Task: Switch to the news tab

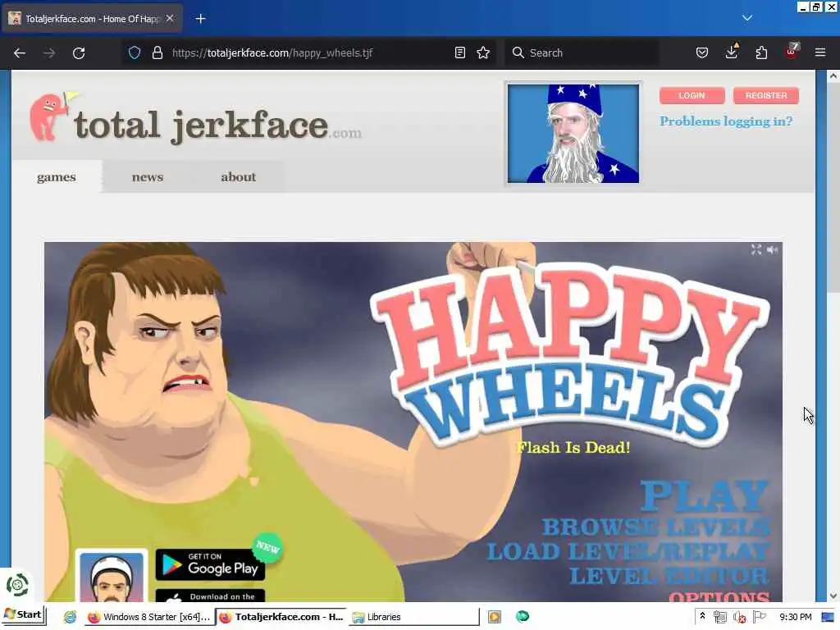Action: click(x=148, y=177)
